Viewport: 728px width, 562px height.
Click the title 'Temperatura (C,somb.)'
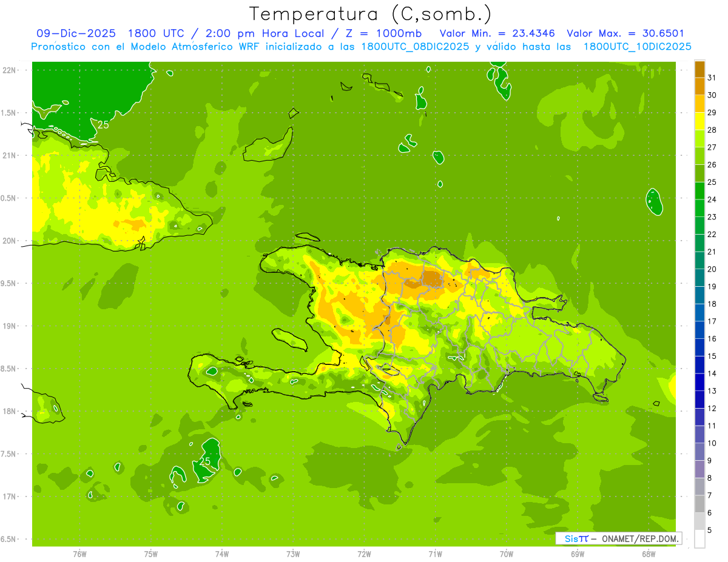(x=371, y=13)
